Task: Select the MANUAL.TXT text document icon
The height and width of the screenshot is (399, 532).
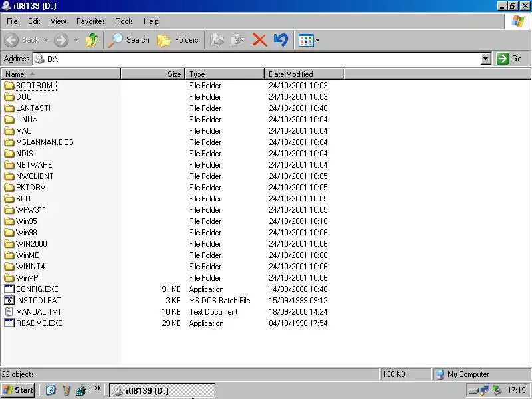Action: (9, 312)
